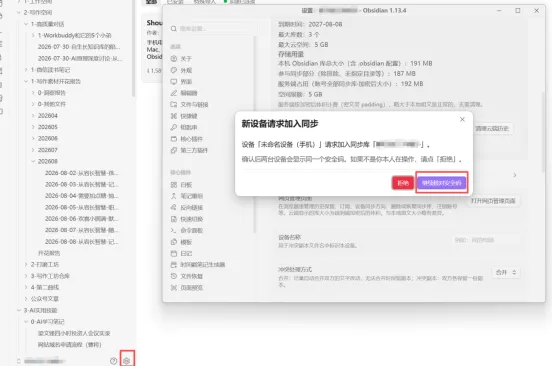This screenshot has width=553, height=367.
Task: Open note 2026-08-07 in file tree
Action: click(81, 230)
